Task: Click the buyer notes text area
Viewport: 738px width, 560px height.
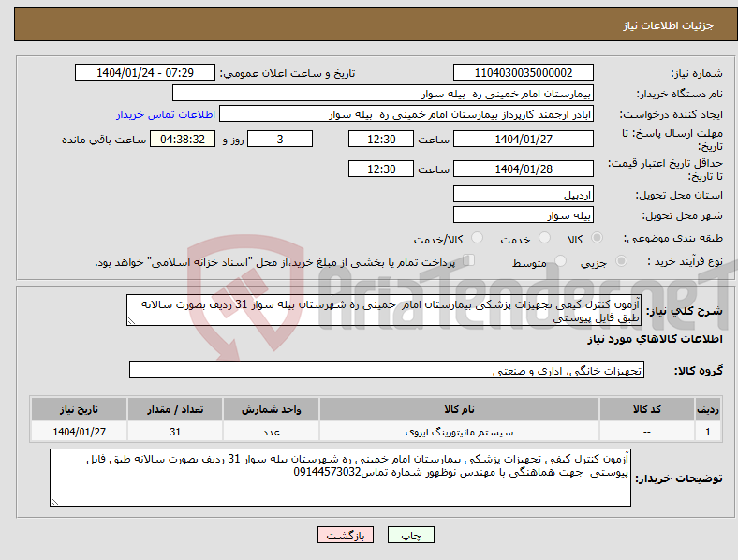Action: 340,478
